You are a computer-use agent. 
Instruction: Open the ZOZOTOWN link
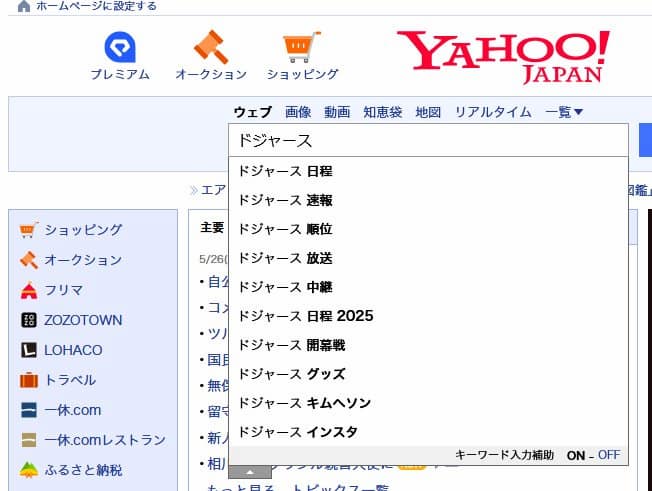83,320
